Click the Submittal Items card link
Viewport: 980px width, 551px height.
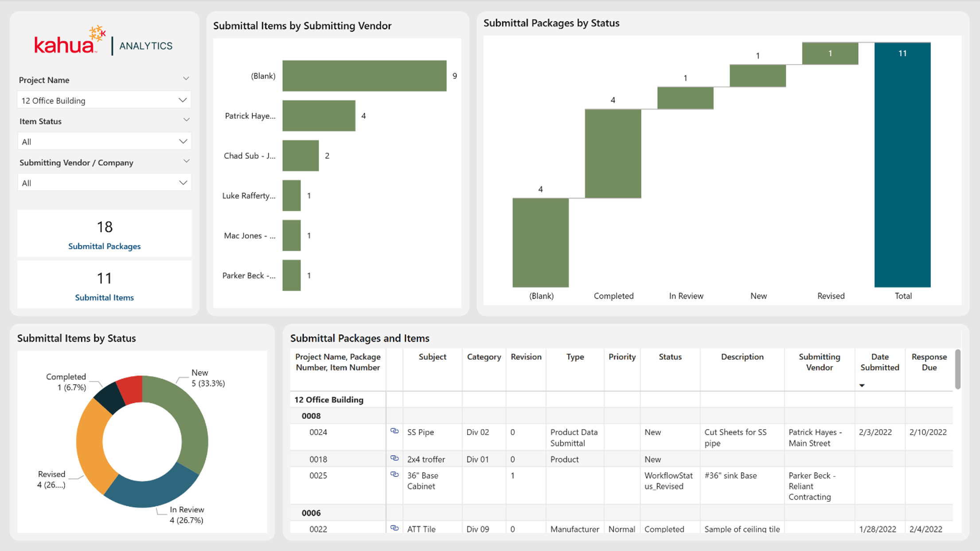pos(104,298)
